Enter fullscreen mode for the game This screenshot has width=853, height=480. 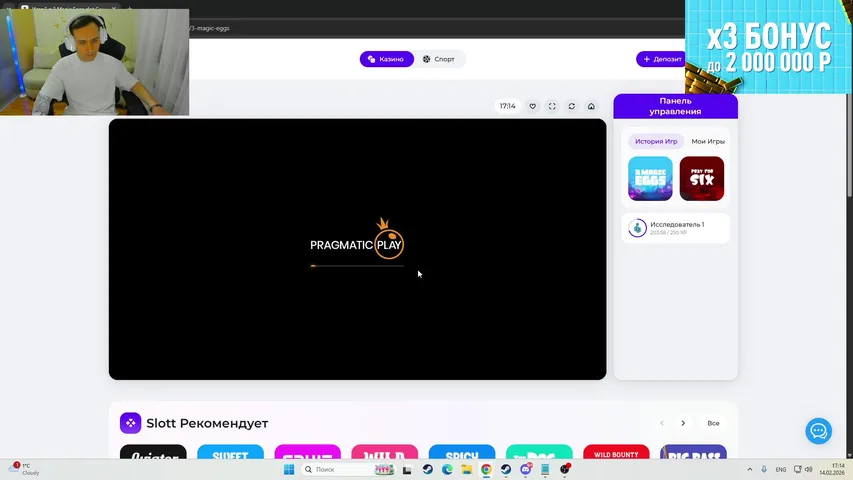tap(552, 106)
